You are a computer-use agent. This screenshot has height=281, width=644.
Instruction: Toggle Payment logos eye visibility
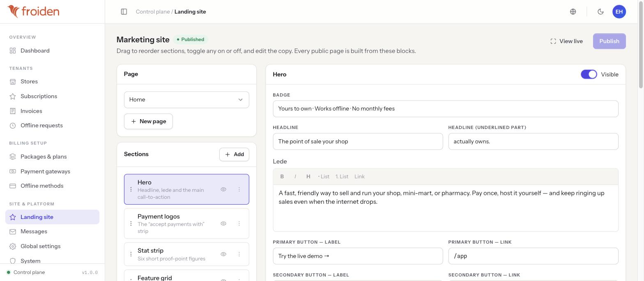pyautogui.click(x=223, y=223)
